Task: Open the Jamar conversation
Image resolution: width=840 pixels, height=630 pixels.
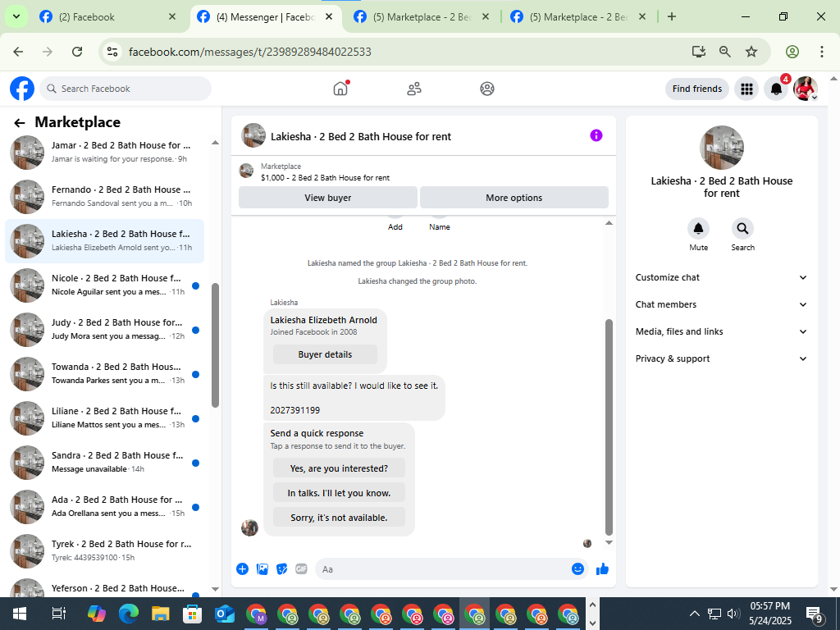Action: [x=104, y=152]
